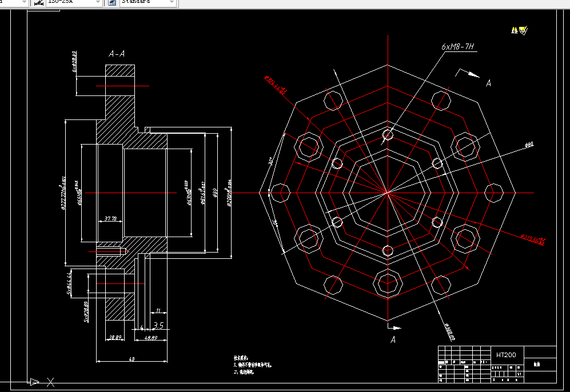This screenshot has width=570, height=392.
Task: Select the red Ø324.44 dimension text
Action: click(x=275, y=85)
